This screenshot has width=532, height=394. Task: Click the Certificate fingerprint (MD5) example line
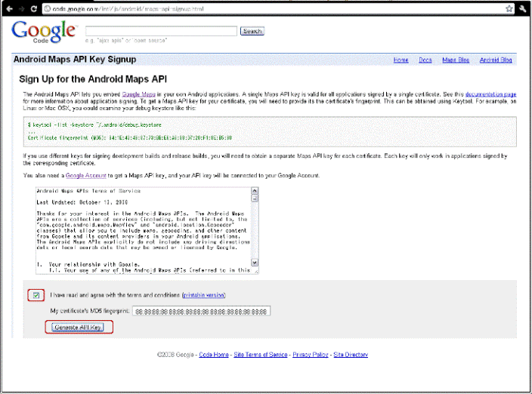coord(130,138)
